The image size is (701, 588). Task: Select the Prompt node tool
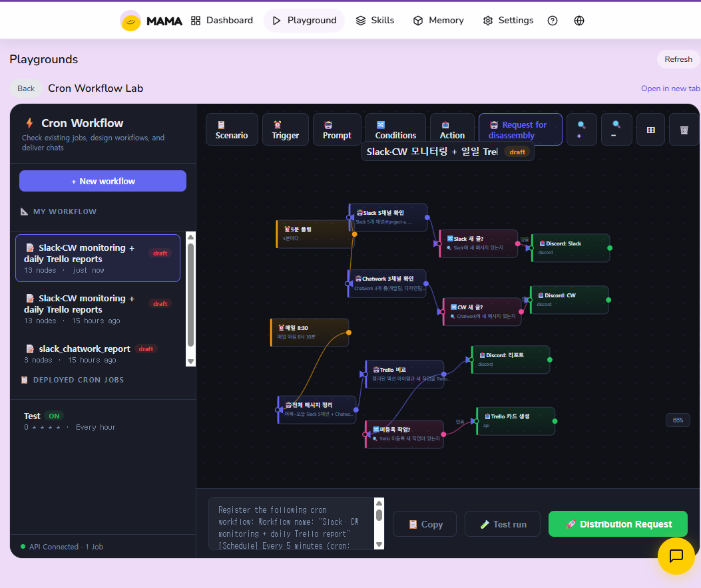(337, 129)
